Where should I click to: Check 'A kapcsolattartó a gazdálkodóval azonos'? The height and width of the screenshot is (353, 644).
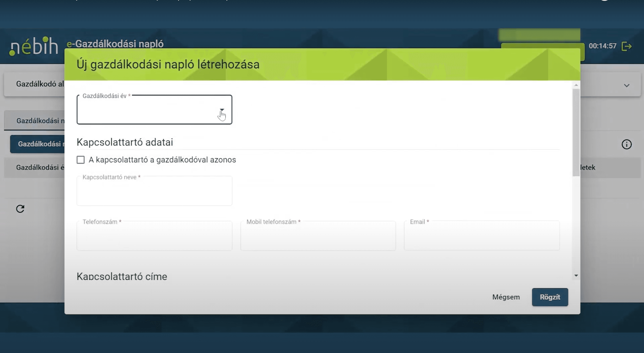click(x=80, y=160)
